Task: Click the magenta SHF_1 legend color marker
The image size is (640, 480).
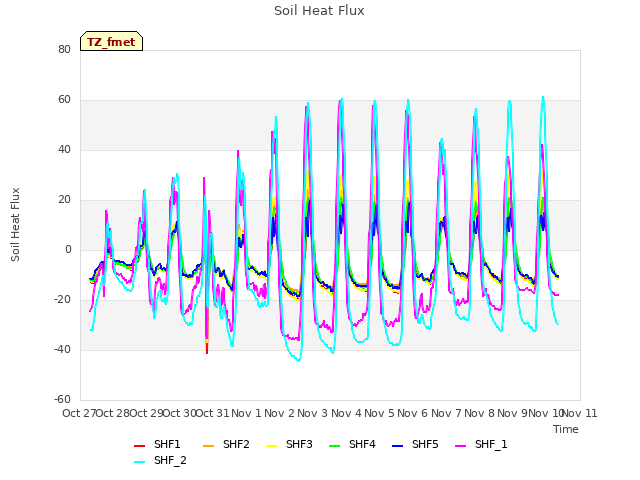Action: point(460,446)
